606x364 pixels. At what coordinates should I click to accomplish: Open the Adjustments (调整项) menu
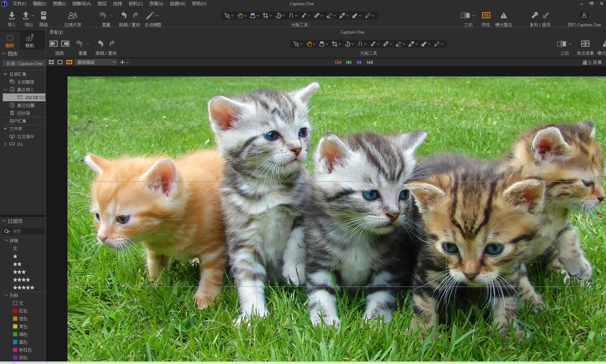click(x=81, y=4)
